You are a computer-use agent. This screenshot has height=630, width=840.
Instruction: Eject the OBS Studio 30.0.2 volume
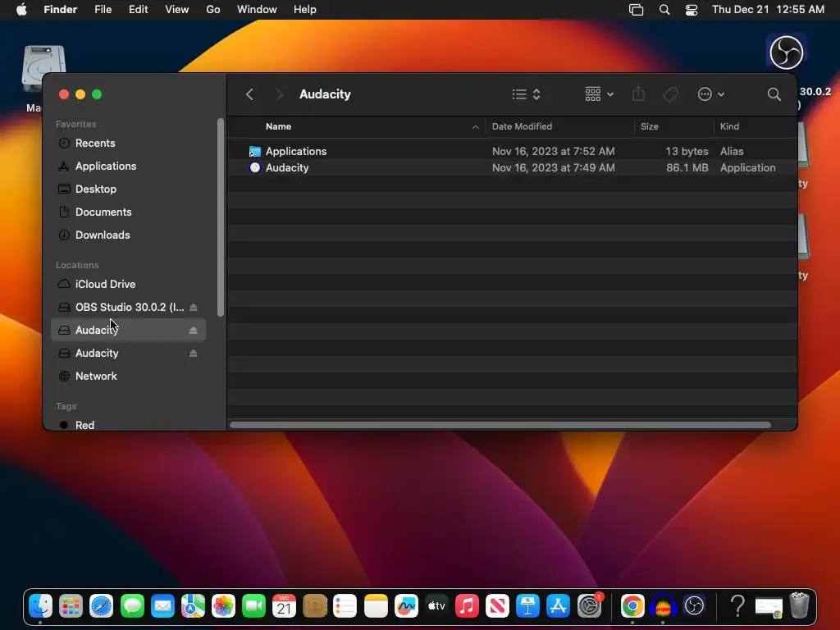point(194,308)
